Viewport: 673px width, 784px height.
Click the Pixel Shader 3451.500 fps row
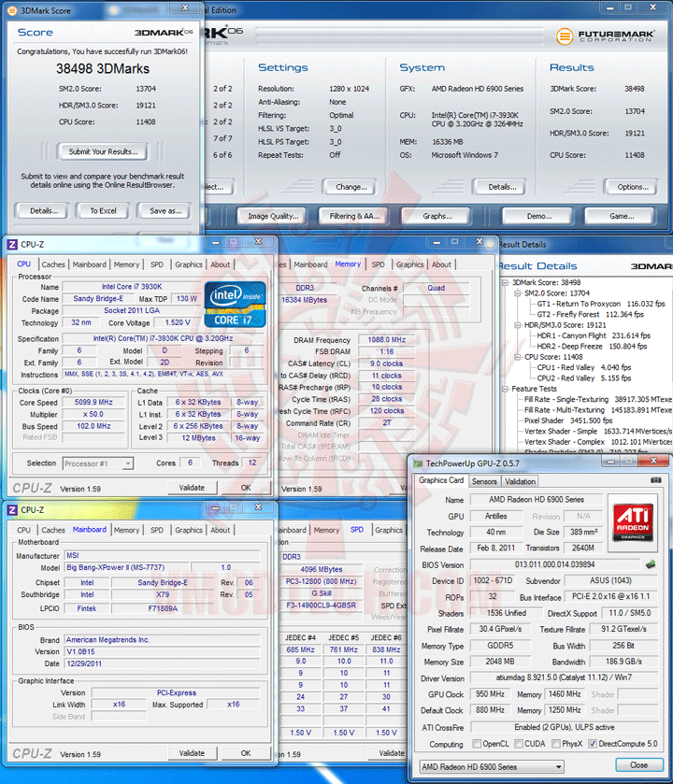(x=568, y=421)
